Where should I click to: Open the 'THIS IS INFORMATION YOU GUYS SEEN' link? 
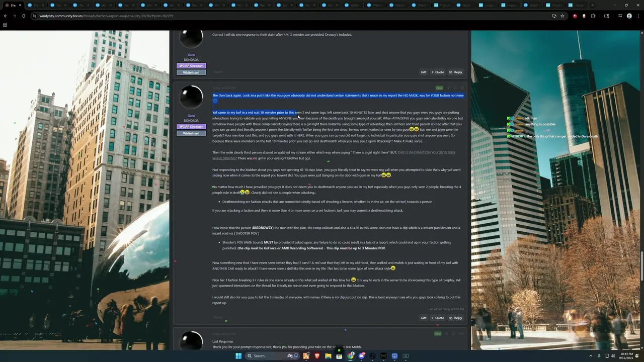click(334, 155)
